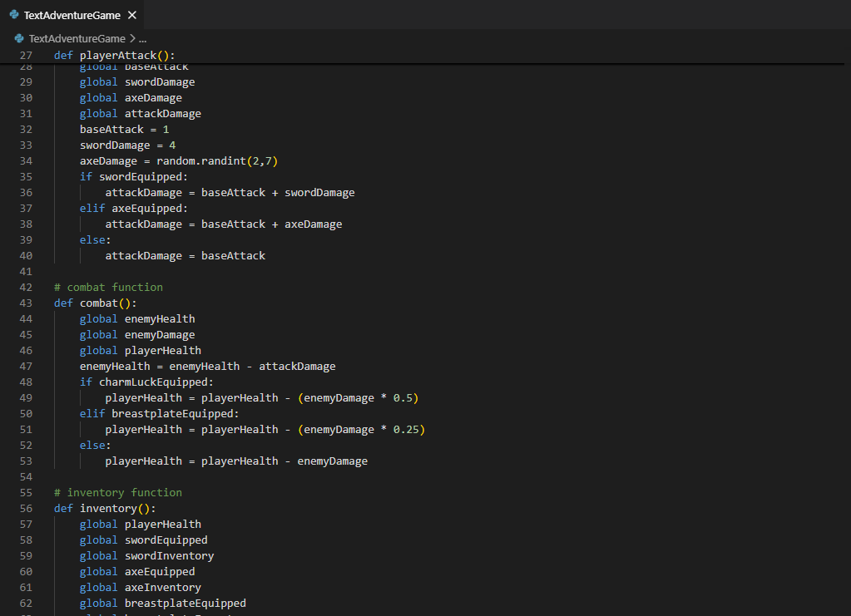The width and height of the screenshot is (851, 616).
Task: Click 'swordDamage = 4' on line 33
Action: 127,145
